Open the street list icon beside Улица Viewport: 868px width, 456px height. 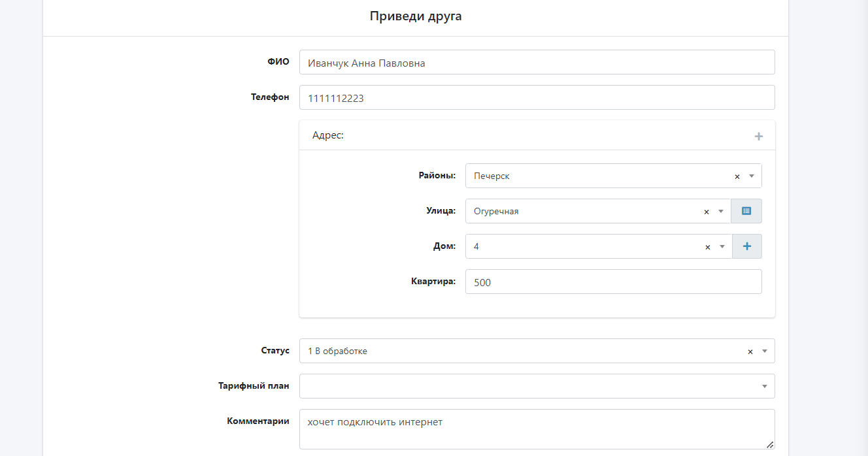click(x=746, y=211)
